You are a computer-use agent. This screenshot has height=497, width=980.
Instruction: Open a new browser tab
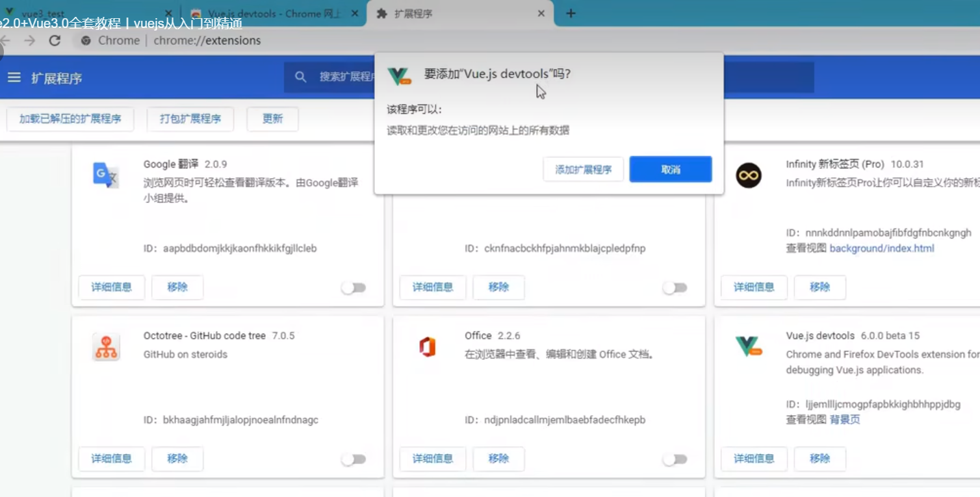pyautogui.click(x=571, y=13)
